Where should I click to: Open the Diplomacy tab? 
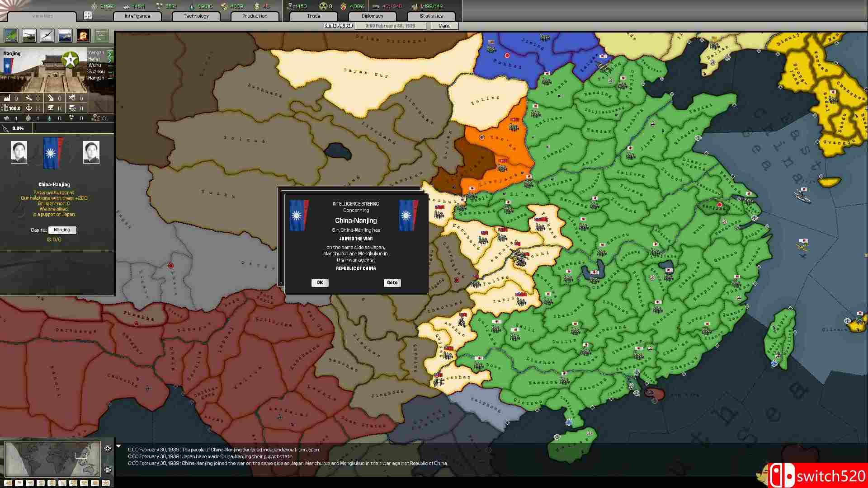click(x=372, y=16)
